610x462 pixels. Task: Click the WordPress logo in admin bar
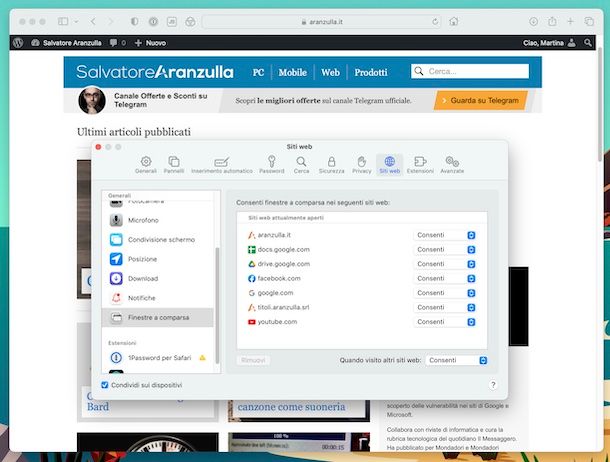(x=18, y=43)
